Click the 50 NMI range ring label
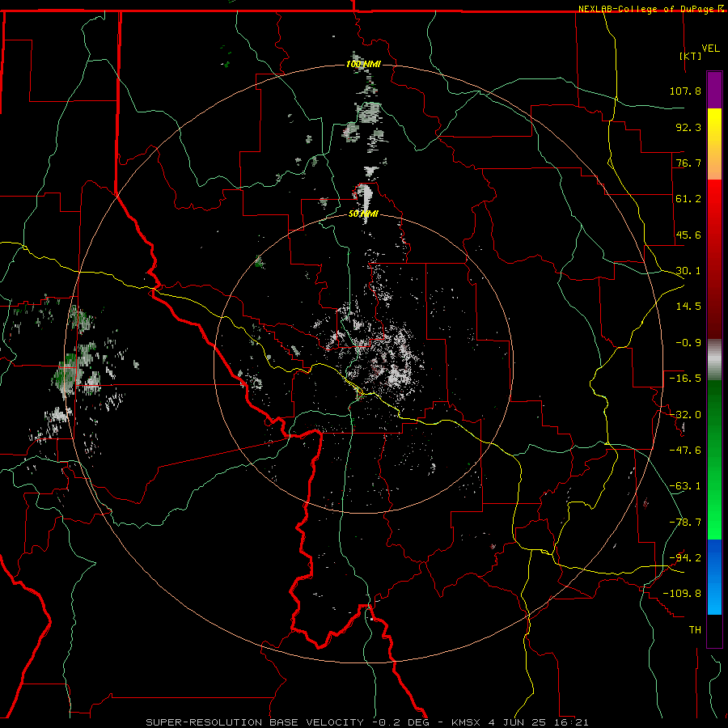 pyautogui.click(x=363, y=214)
